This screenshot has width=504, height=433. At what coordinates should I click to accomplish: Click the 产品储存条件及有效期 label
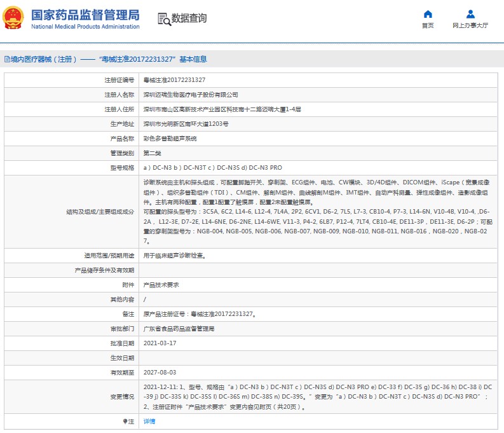104,270
